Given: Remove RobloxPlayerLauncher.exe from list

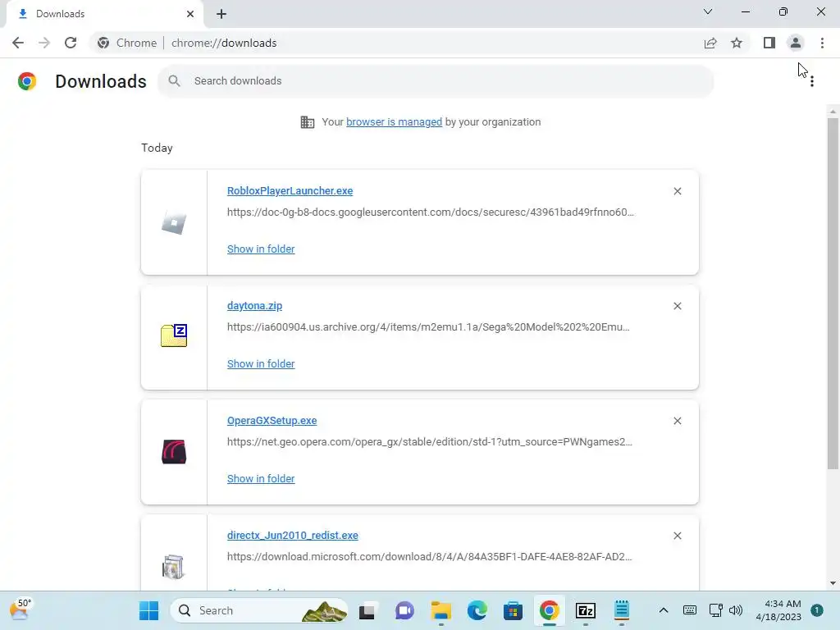Looking at the screenshot, I should 677,191.
